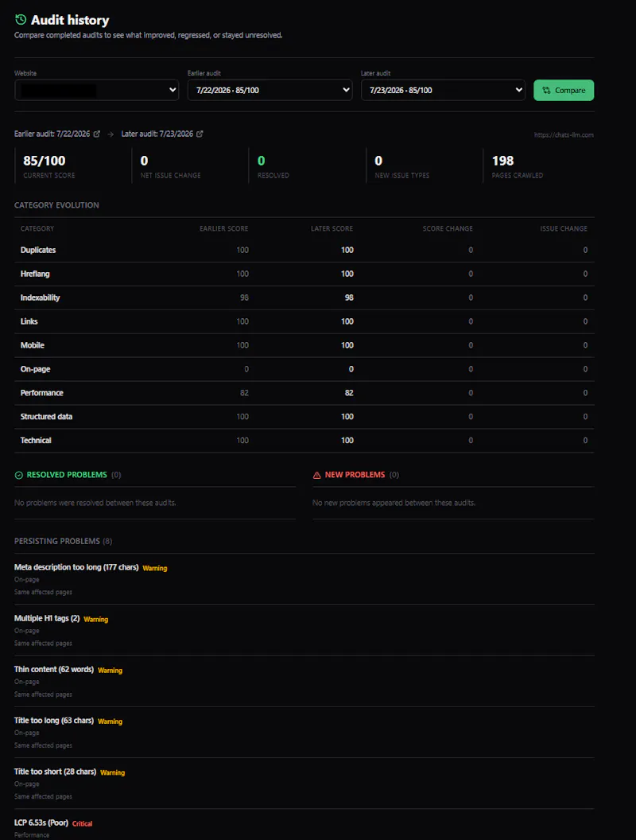Viewport: 636px width, 840px height.
Task: Select 'Meta description too long (177 chars)' problem
Action: click(76, 567)
